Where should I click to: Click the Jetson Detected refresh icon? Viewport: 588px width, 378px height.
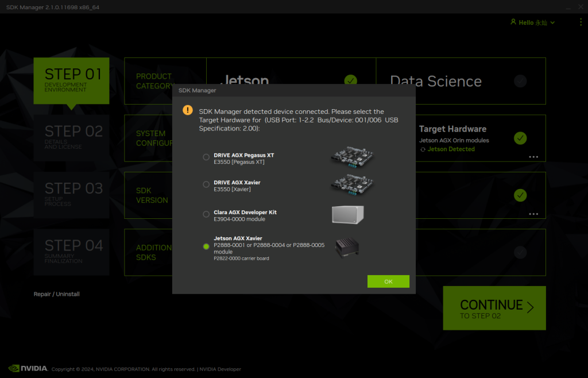(x=423, y=149)
